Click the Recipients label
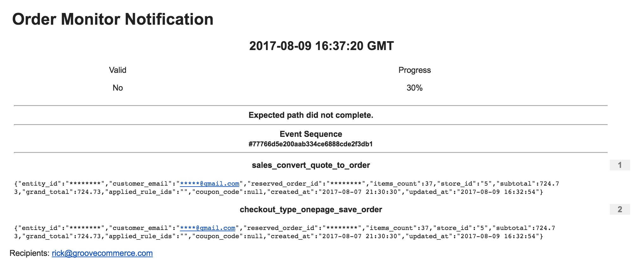Image resolution: width=644 pixels, height=261 pixels. tap(29, 253)
